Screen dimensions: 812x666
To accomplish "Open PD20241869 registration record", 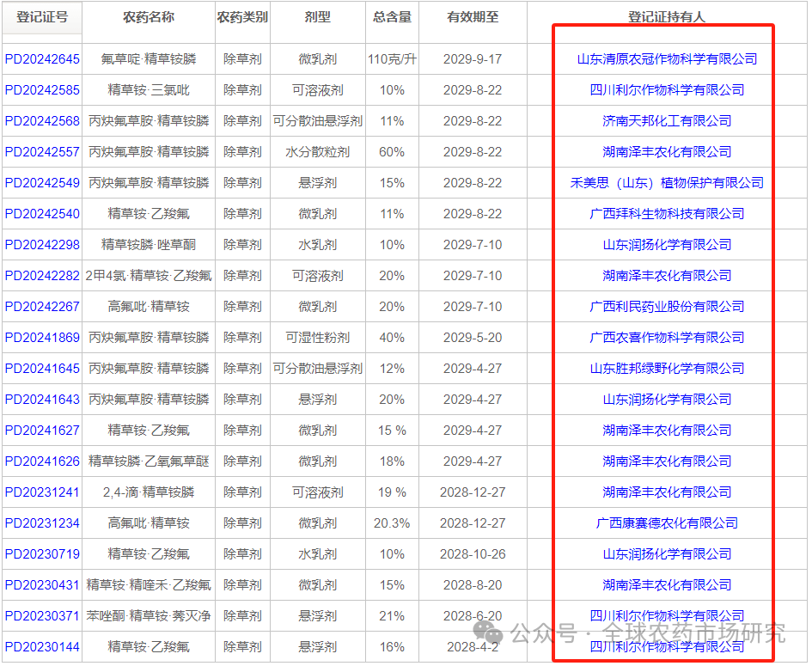I will coord(42,338).
